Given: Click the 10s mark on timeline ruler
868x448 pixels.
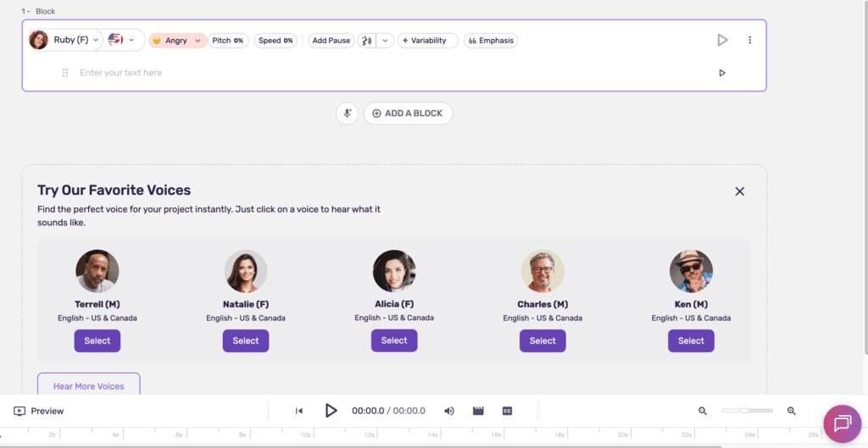Looking at the screenshot, I should (306, 435).
